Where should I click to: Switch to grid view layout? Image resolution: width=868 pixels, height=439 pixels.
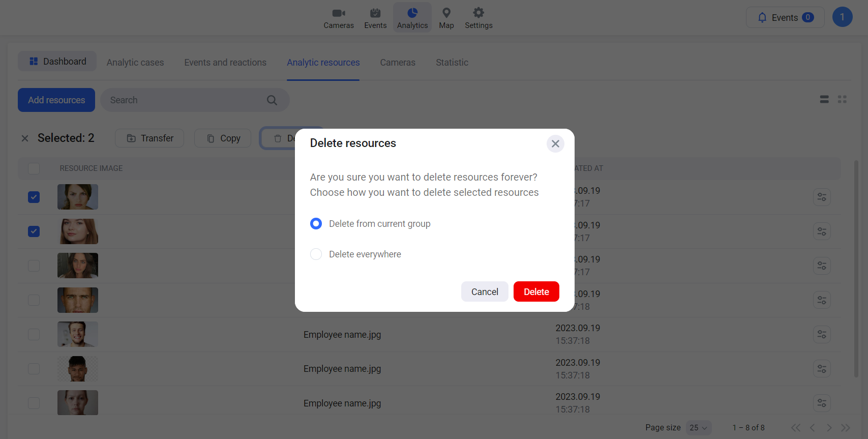tap(842, 100)
